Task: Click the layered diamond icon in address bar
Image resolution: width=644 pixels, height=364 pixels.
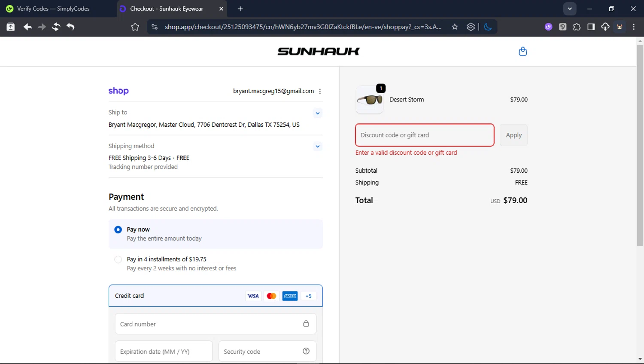Action: pyautogui.click(x=471, y=27)
